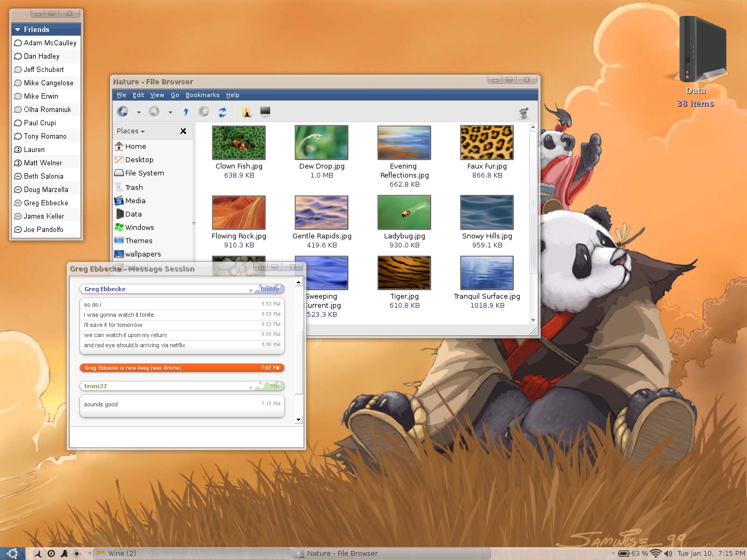This screenshot has width=747, height=560.
Task: Go up one folder with the Up arrow
Action: (x=186, y=111)
